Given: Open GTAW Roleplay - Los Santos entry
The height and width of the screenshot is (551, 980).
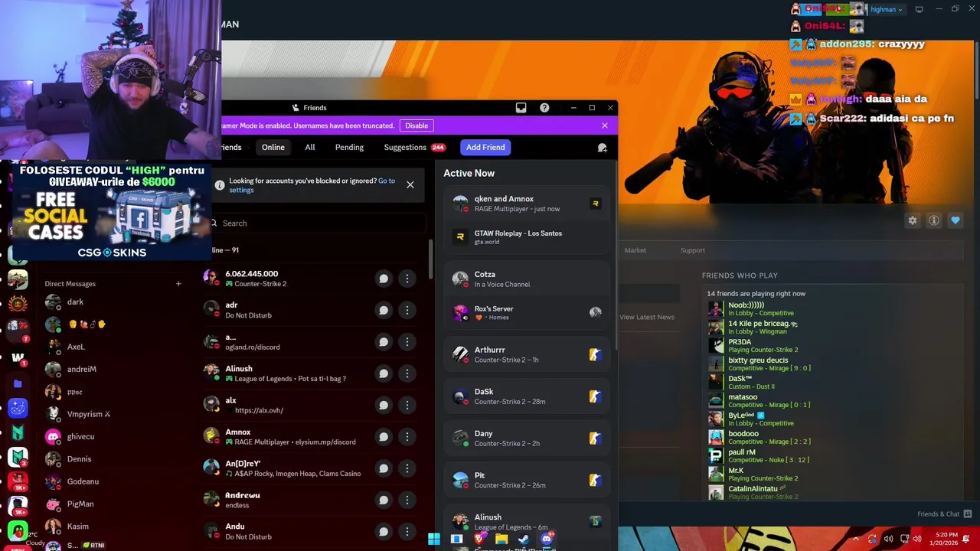Looking at the screenshot, I should click(x=527, y=237).
